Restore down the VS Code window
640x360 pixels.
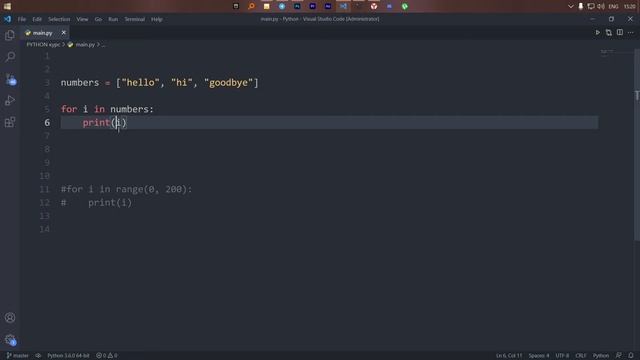click(611, 19)
